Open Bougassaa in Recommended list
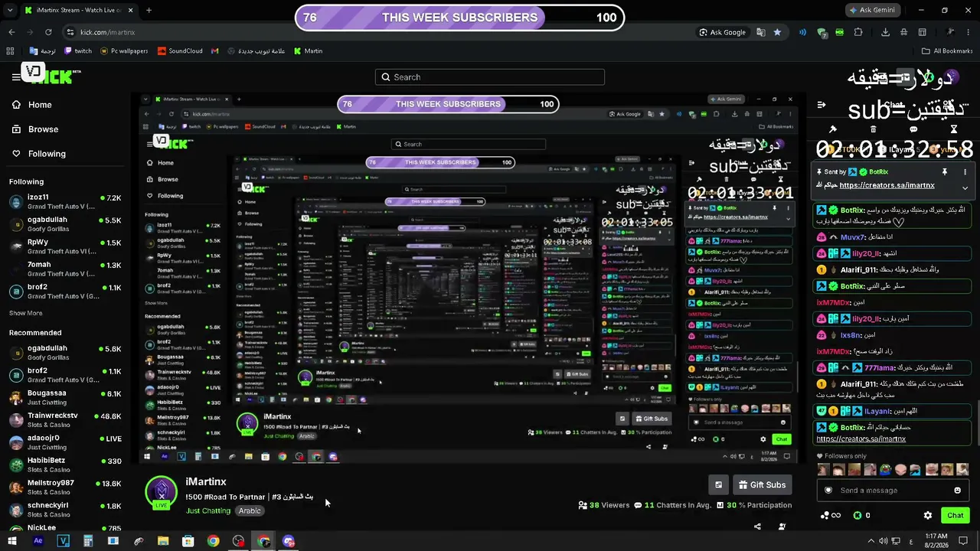Screen dimensions: 980x551 (65, 397)
